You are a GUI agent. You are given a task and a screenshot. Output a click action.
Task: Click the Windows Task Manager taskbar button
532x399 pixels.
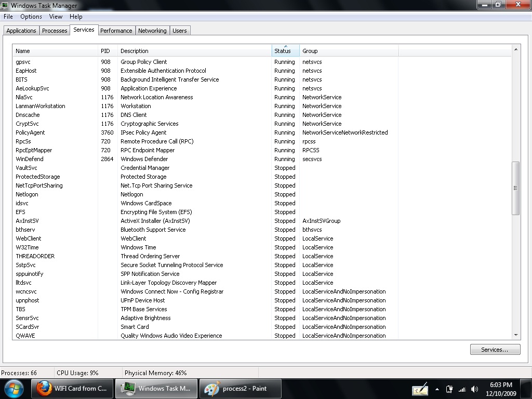pyautogui.click(x=156, y=389)
